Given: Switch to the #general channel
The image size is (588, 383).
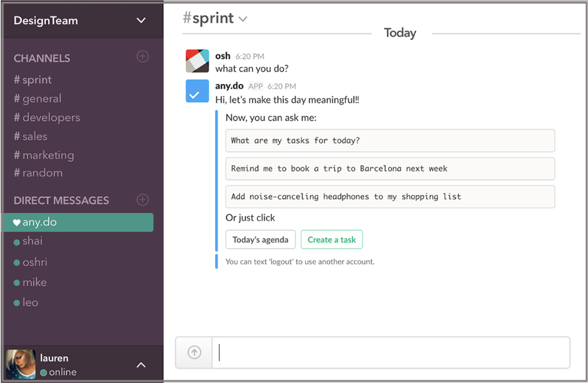Looking at the screenshot, I should click(37, 99).
